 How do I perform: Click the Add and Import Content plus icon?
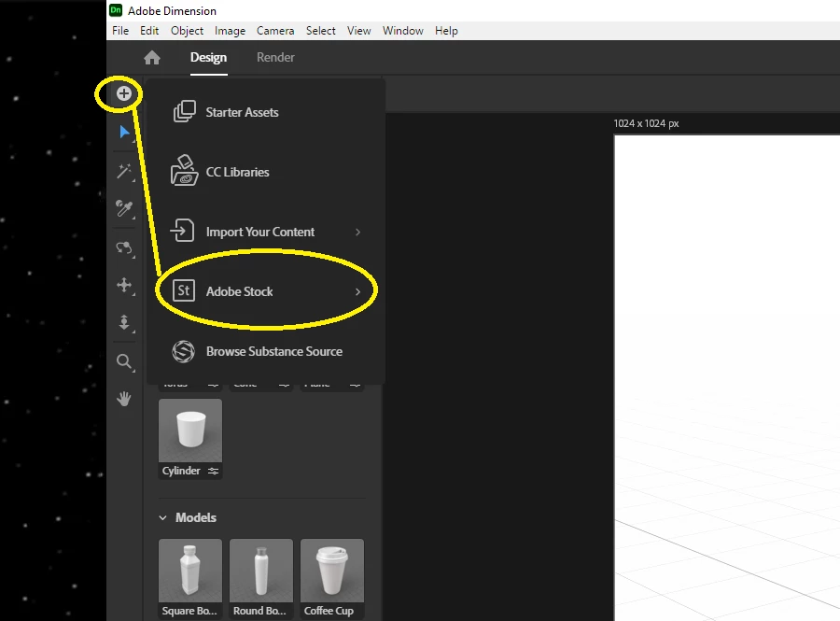124,93
